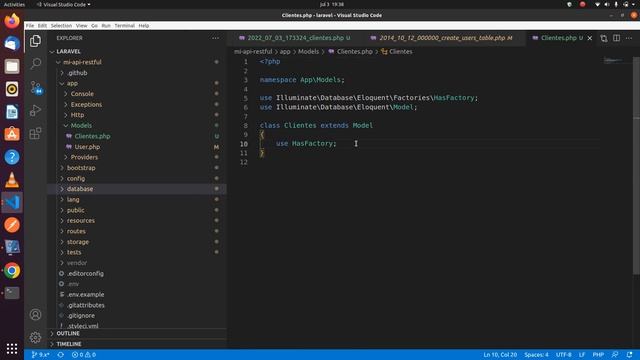Open the Explorer view in activity bar
Screen dimensions: 640x360
click(x=36, y=41)
